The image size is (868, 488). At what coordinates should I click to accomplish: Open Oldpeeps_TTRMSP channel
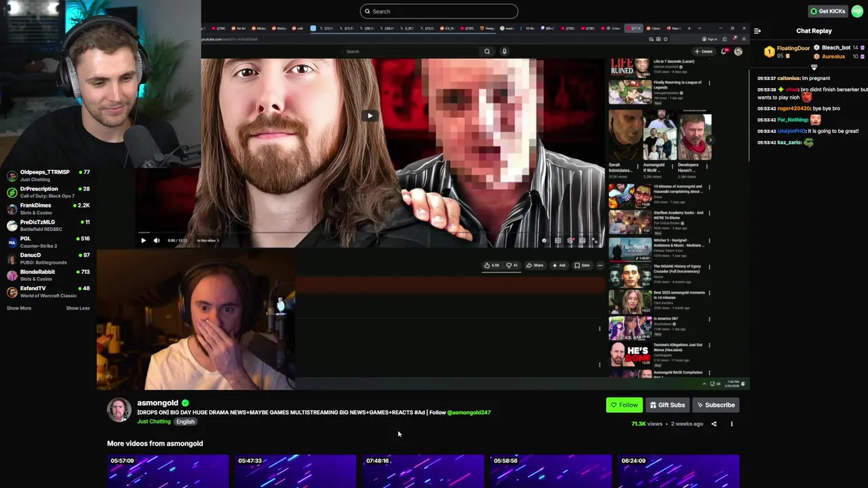coord(47,176)
